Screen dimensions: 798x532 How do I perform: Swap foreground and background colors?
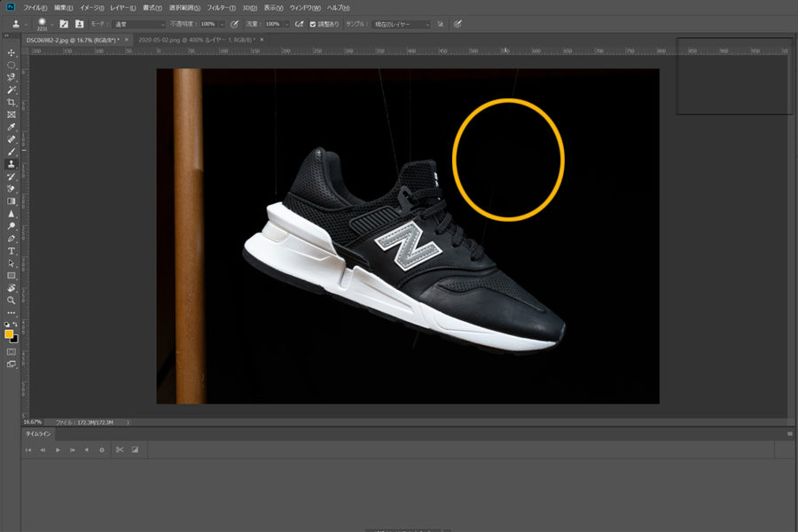point(15,324)
